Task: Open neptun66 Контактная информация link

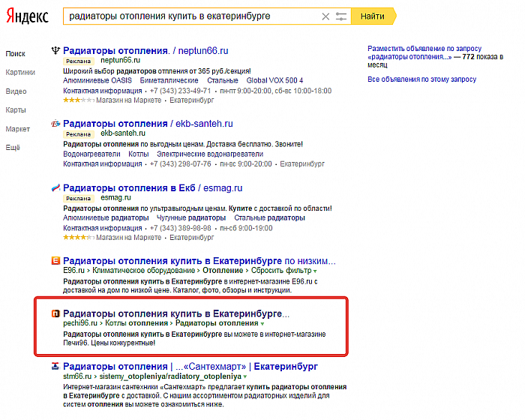Action: click(x=103, y=91)
